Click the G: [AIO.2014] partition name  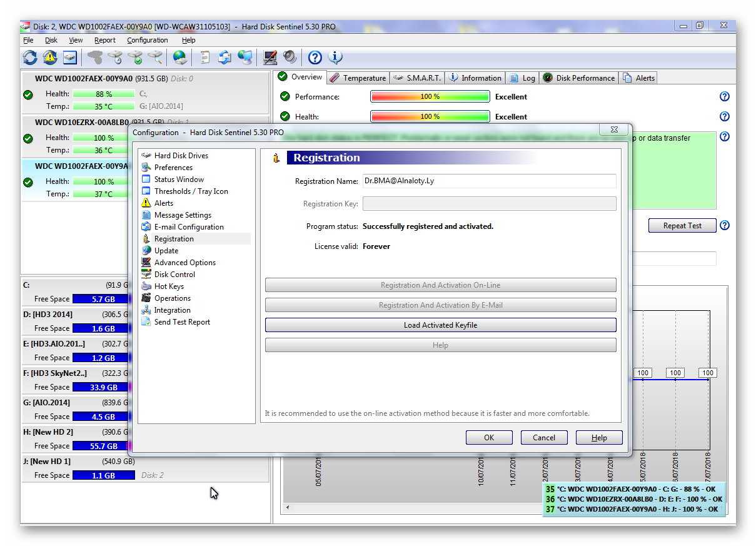(47, 402)
